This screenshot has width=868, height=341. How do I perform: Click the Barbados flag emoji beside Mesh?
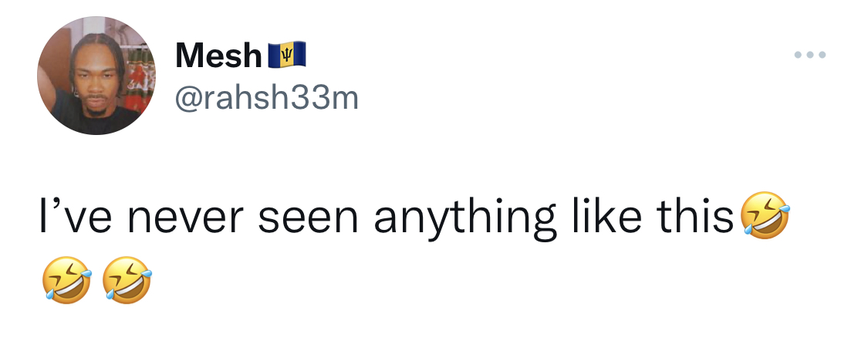click(287, 54)
